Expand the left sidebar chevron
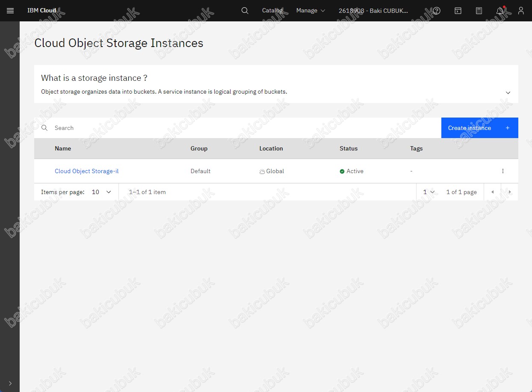 10,383
